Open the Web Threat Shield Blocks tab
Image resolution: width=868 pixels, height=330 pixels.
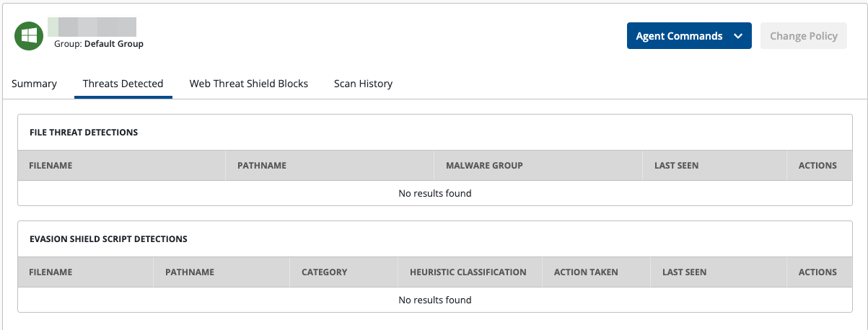249,84
